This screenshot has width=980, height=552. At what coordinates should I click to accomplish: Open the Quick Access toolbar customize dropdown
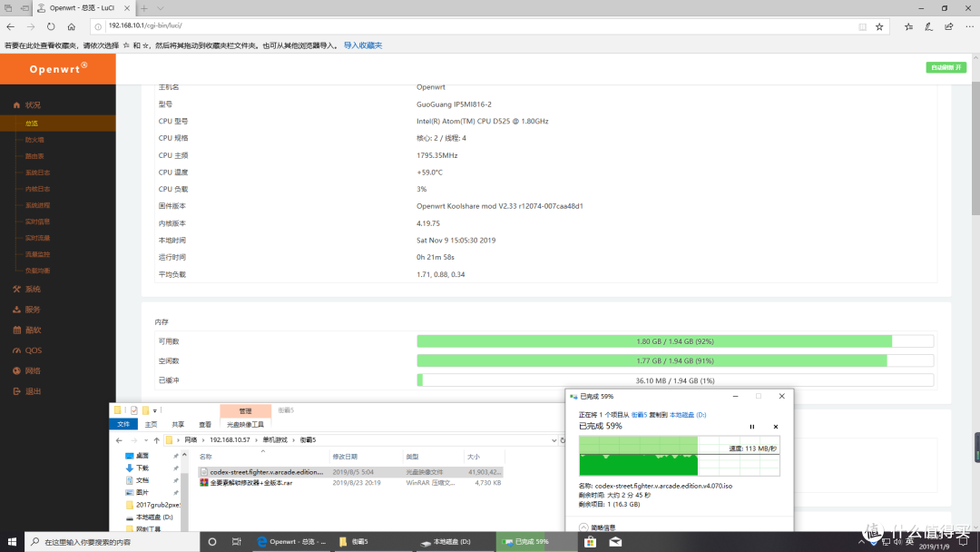point(155,410)
